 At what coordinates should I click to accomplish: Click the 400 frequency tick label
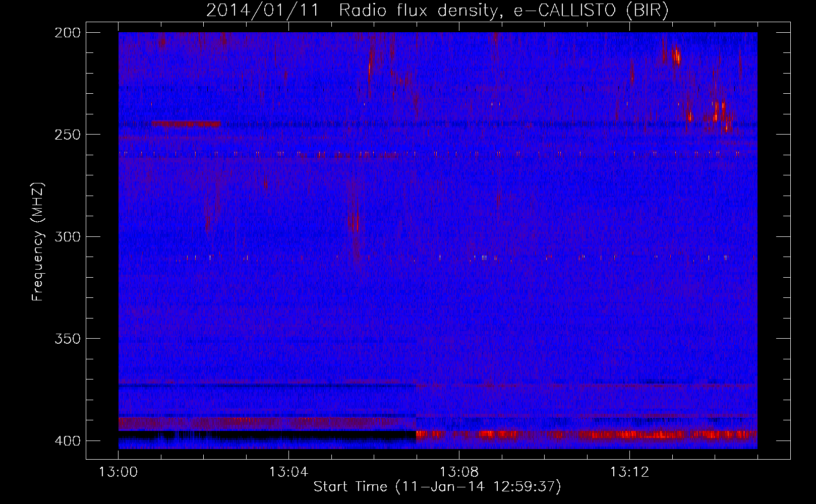pos(68,441)
